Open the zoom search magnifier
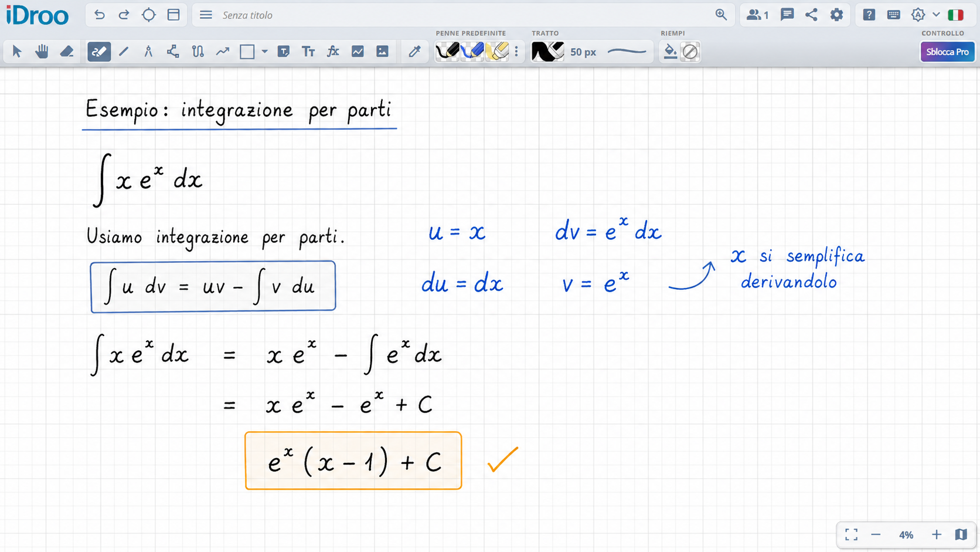980x552 pixels. [721, 15]
